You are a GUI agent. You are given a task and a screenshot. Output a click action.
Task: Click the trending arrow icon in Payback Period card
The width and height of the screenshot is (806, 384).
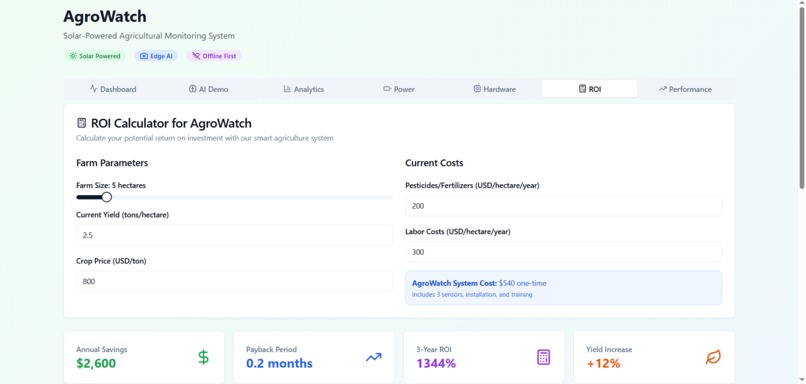(374, 357)
